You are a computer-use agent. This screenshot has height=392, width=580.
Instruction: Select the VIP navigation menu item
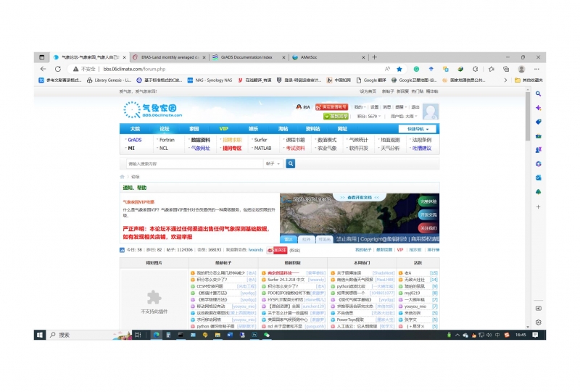pos(224,128)
